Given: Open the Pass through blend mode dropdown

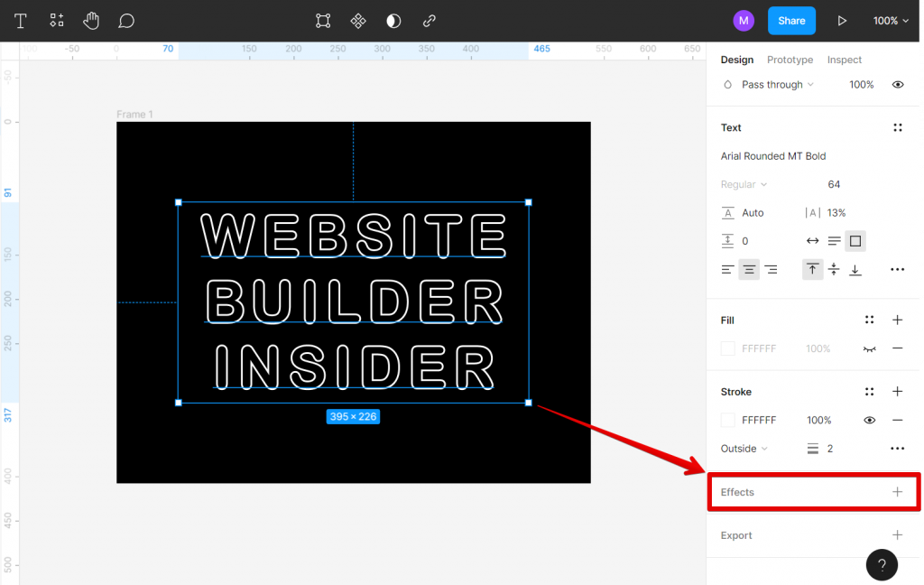Looking at the screenshot, I should [772, 84].
